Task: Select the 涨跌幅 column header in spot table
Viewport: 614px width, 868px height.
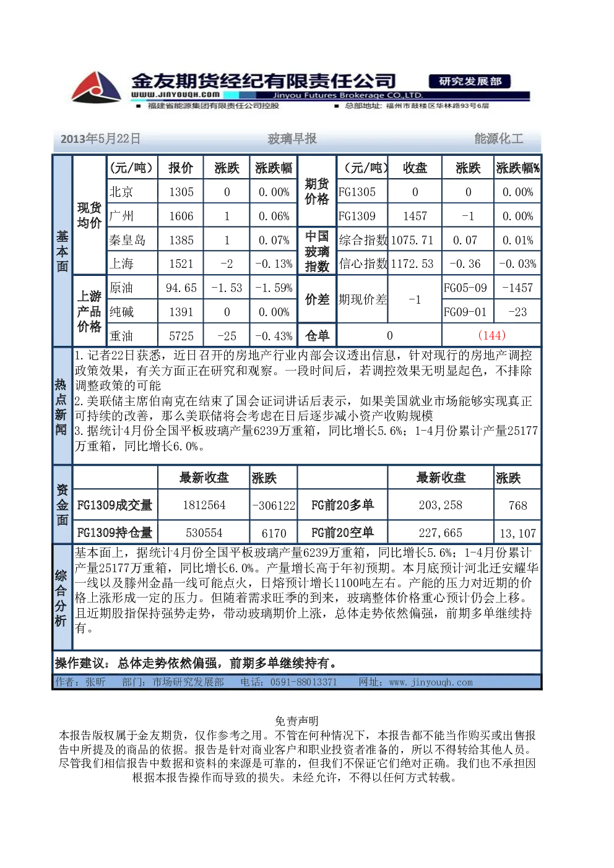Action: tap(274, 168)
